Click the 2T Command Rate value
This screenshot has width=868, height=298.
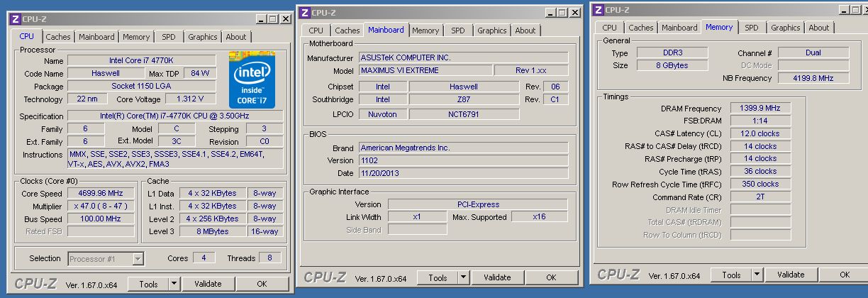[x=760, y=197]
